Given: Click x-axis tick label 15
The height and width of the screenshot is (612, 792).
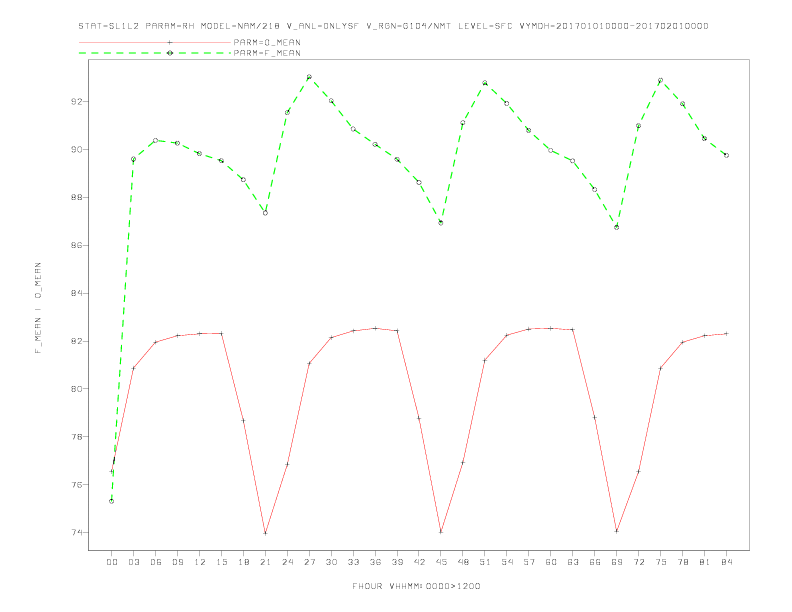Looking at the screenshot, I should pyautogui.click(x=221, y=562).
